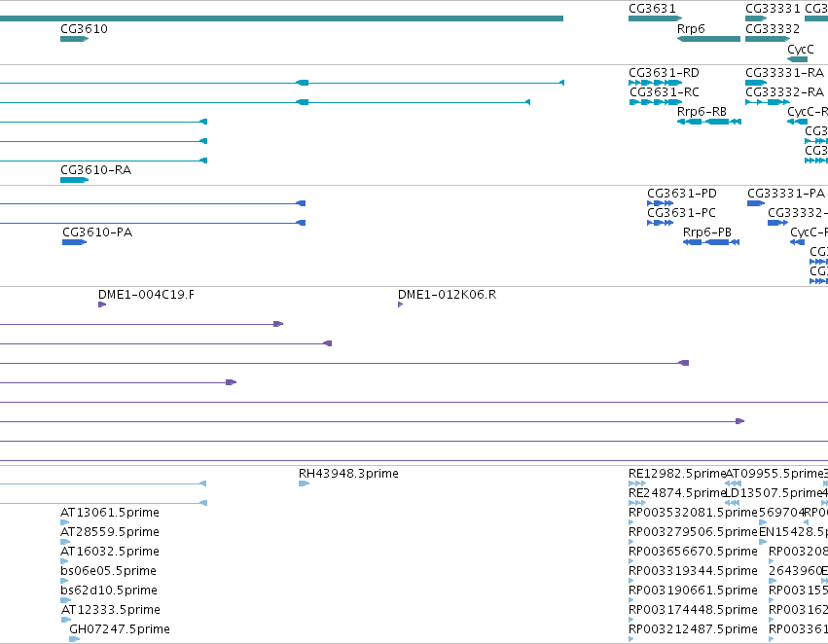Image resolution: width=828 pixels, height=644 pixels.
Task: Select the RP003190661.5prime EST label
Action: [693, 590]
